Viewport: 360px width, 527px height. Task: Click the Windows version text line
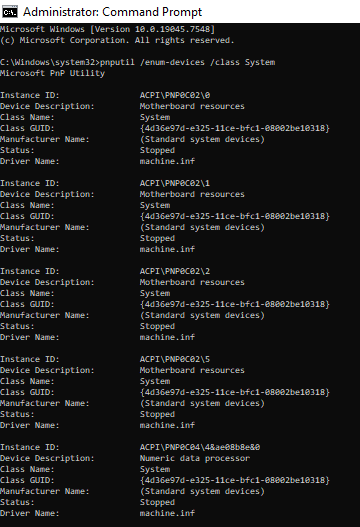107,29
